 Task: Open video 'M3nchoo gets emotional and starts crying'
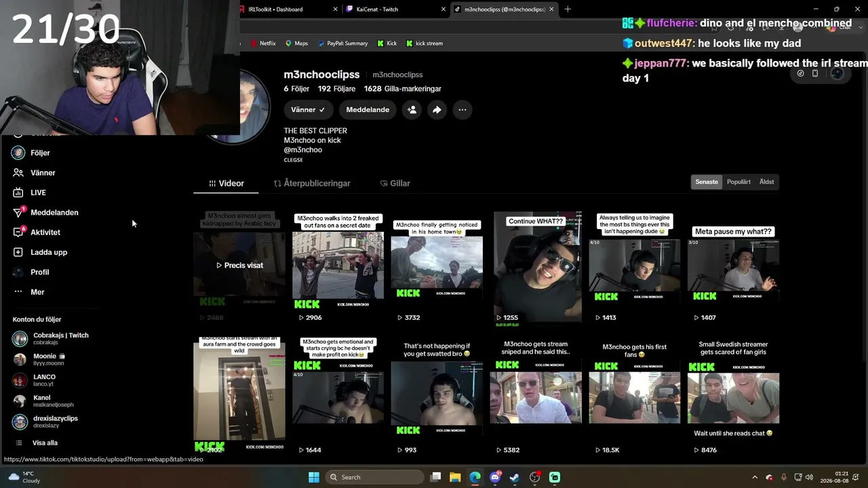tap(338, 396)
